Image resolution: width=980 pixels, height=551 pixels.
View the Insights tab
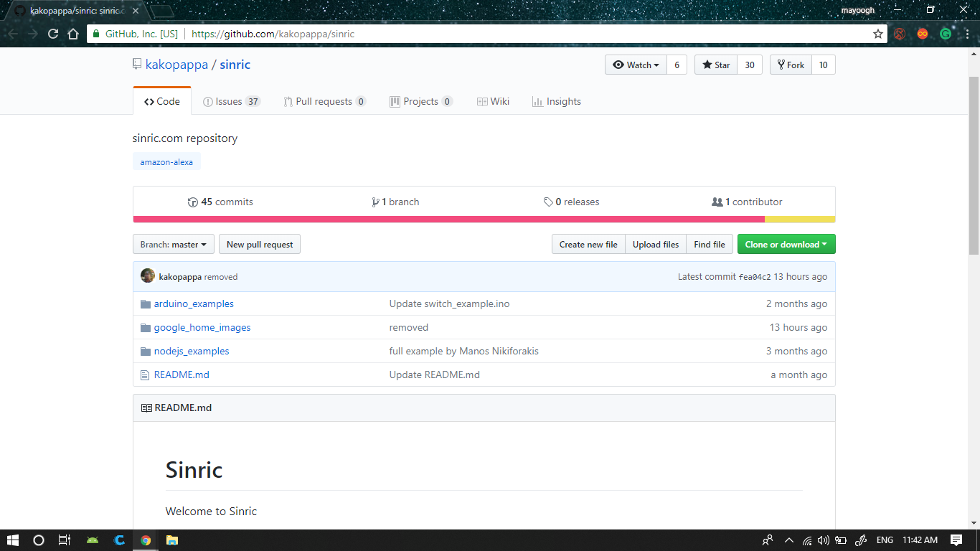557,102
